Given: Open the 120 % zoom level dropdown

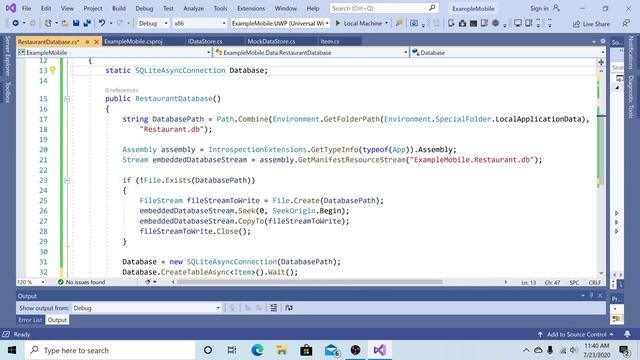Looking at the screenshot, I should click(x=31, y=282).
